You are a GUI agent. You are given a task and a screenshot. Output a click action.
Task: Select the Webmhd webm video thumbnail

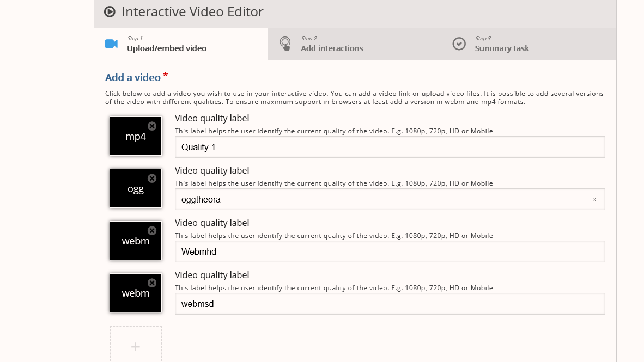[x=136, y=241]
